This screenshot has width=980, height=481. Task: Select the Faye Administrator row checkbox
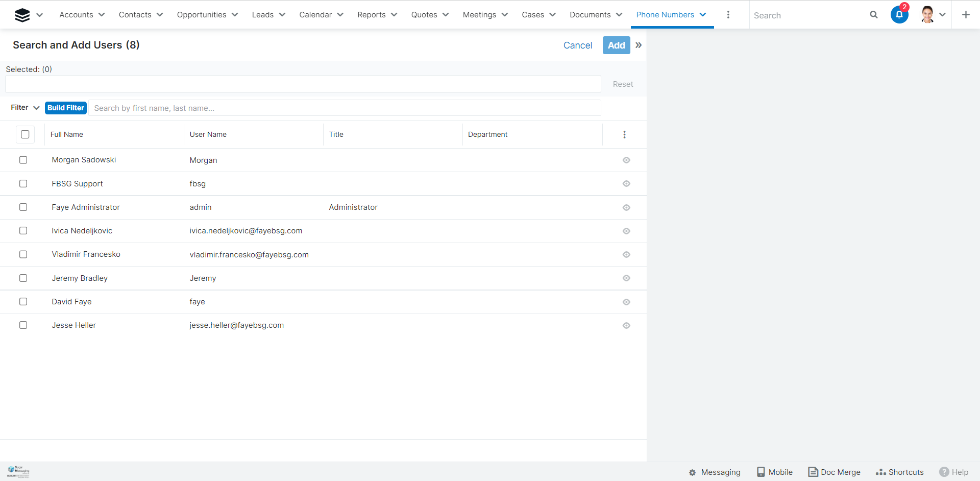tap(23, 207)
